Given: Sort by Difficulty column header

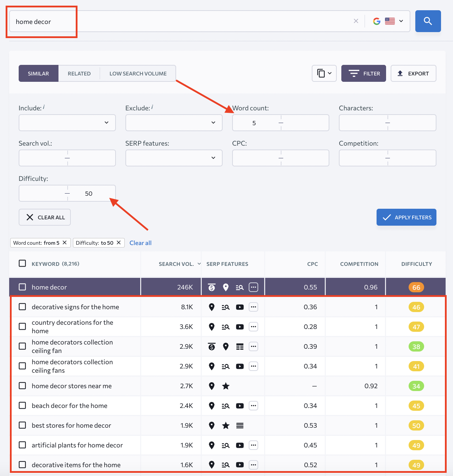Looking at the screenshot, I should click(417, 264).
